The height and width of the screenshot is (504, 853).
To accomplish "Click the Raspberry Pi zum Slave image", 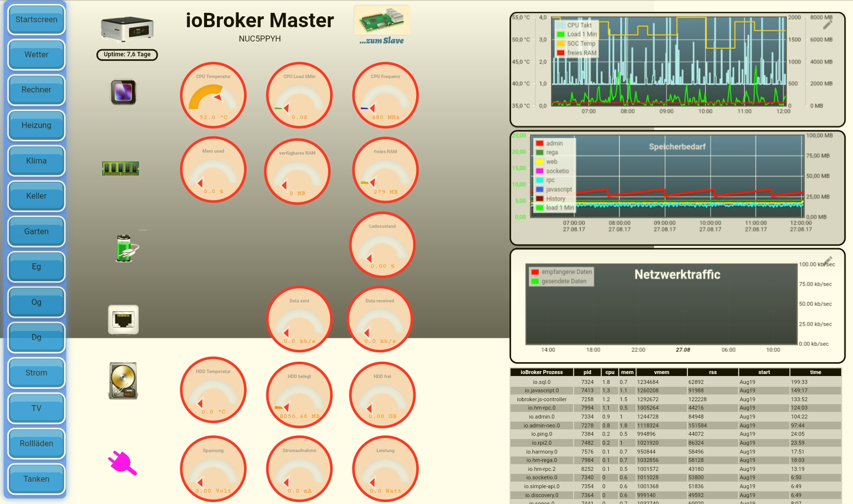I will click(x=382, y=20).
